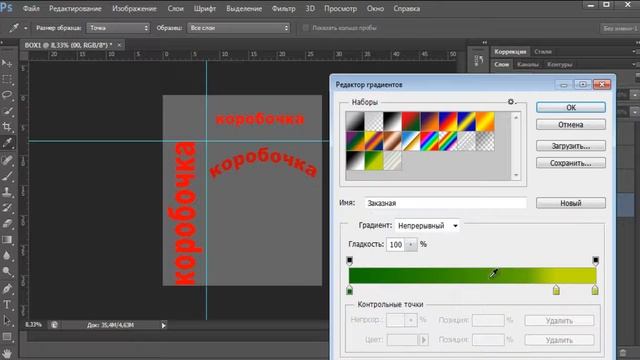Choose the rainbow spectrum gradient preset

pyautogui.click(x=429, y=141)
